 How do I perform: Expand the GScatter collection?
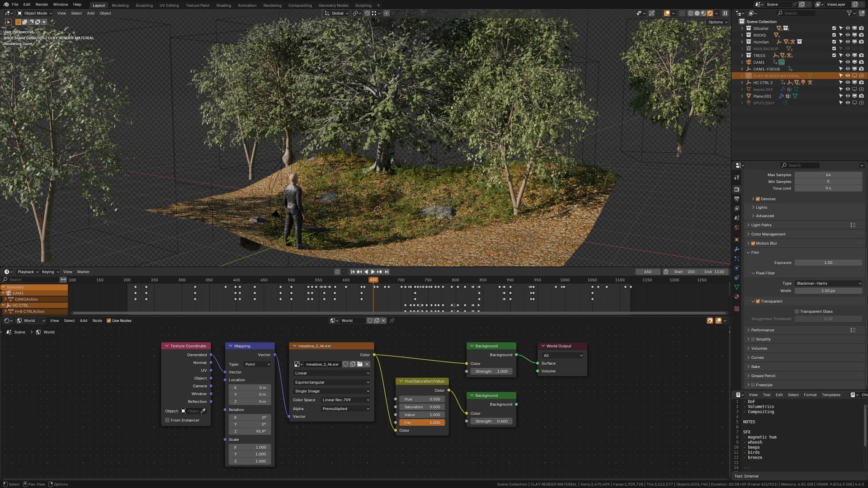742,28
